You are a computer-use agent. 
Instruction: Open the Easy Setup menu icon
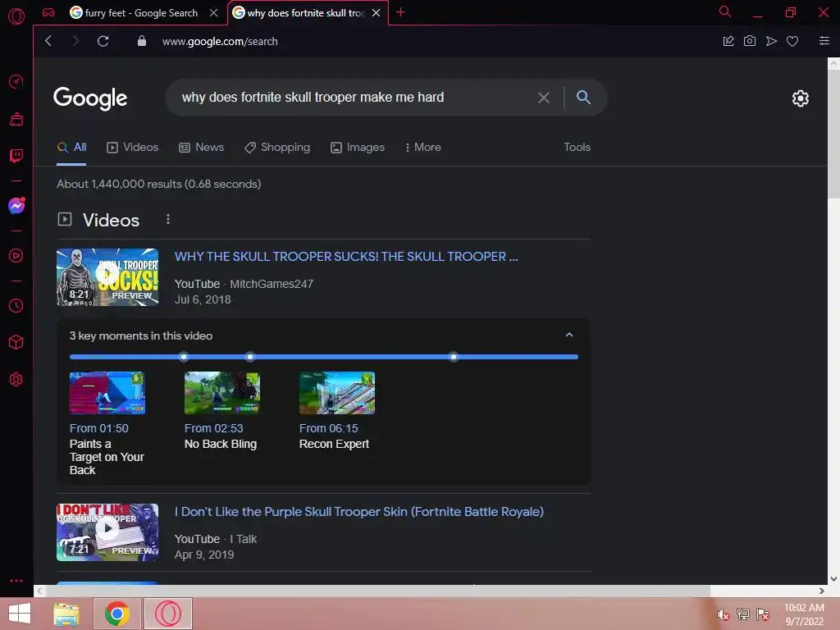824,41
